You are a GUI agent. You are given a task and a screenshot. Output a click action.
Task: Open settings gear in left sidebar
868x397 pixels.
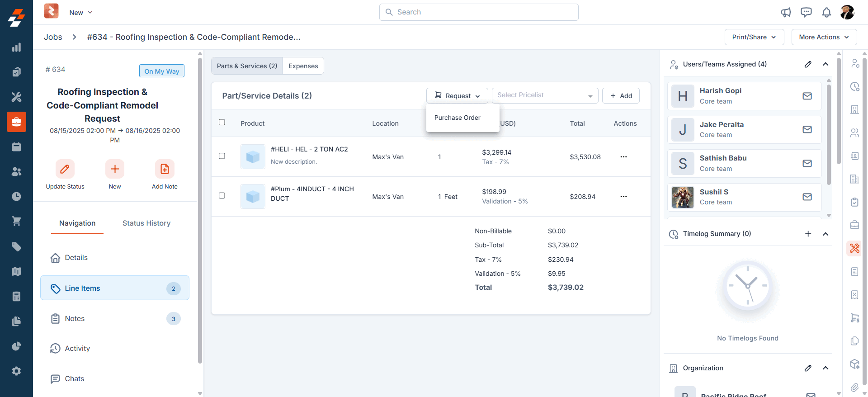[x=16, y=371]
